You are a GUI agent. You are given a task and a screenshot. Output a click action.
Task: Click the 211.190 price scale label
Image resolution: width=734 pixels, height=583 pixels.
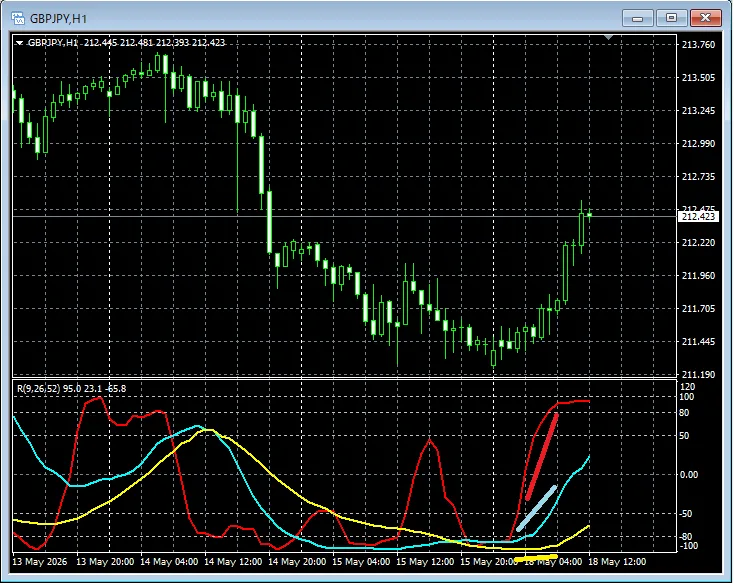point(698,375)
